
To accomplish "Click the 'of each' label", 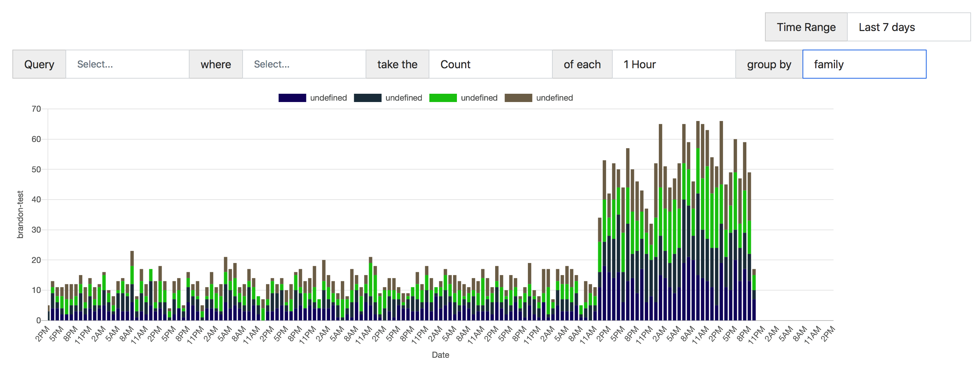I will [582, 64].
